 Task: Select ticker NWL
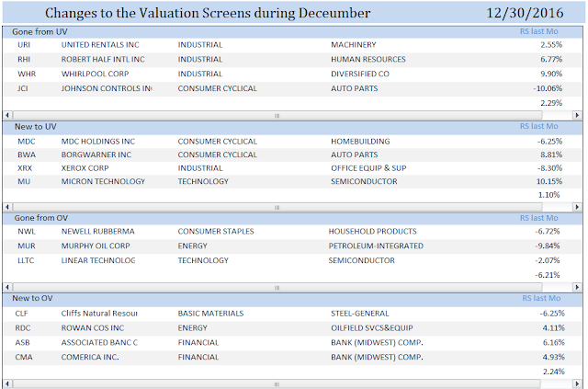(x=27, y=232)
